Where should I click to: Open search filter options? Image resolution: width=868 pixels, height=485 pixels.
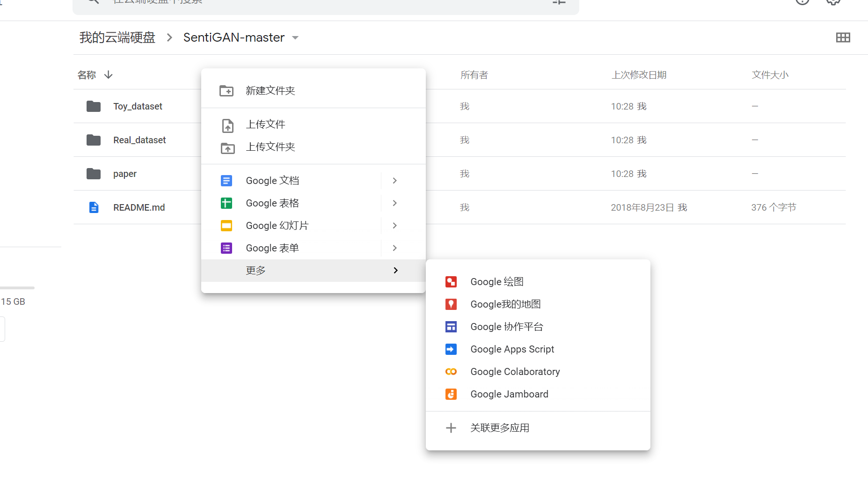point(559,2)
